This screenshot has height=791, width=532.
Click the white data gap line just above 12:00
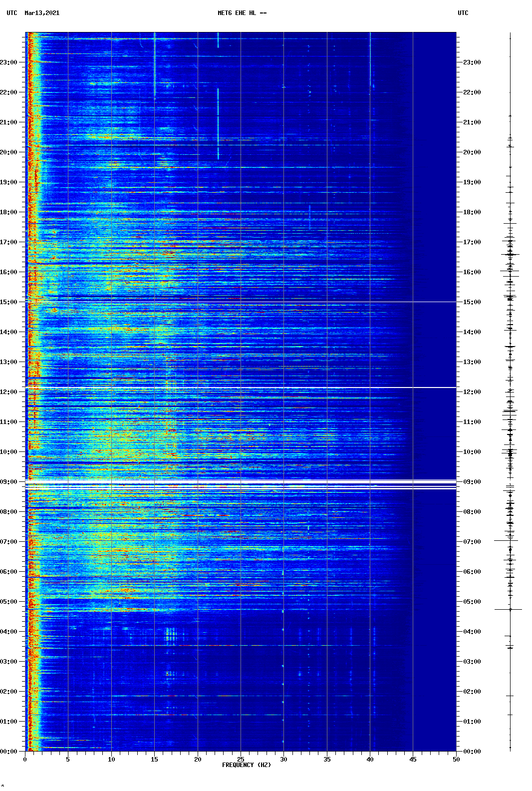click(x=241, y=388)
